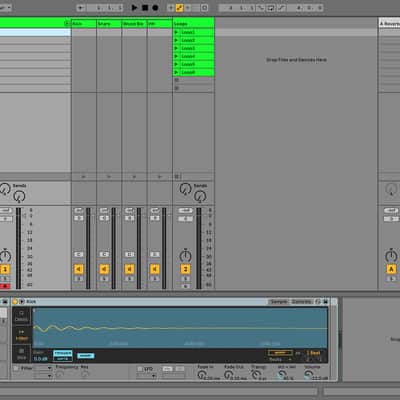The width and height of the screenshot is (400, 400).
Task: Click the Snap button in Simpler
Action: (x=85, y=356)
